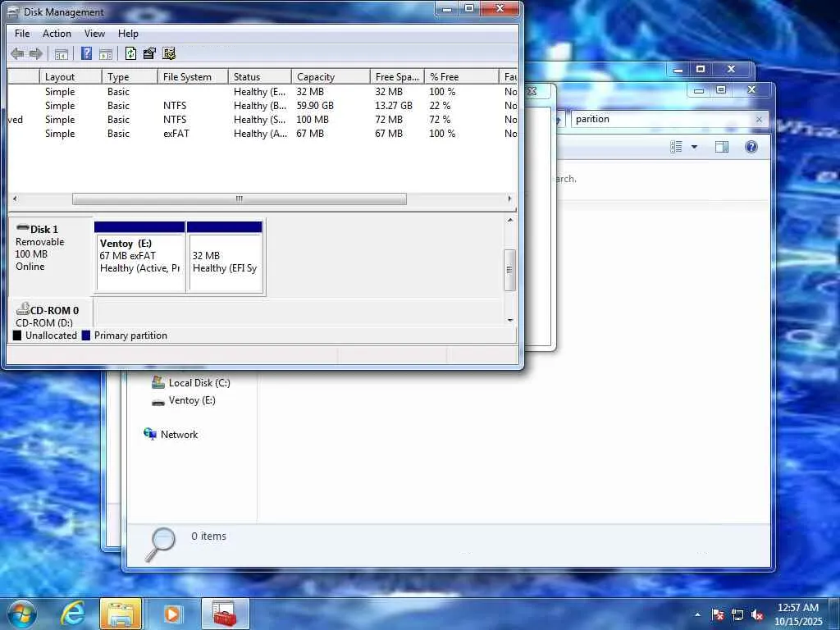Show hidden tray icons arrow
Viewport: 840px width, 630px height.
(x=697, y=614)
